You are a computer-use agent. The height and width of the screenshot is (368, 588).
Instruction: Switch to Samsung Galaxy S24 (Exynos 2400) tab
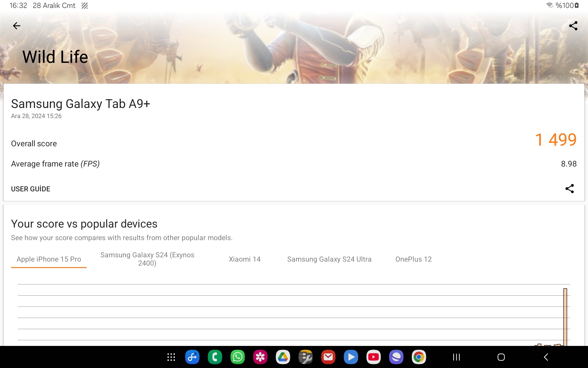(147, 259)
